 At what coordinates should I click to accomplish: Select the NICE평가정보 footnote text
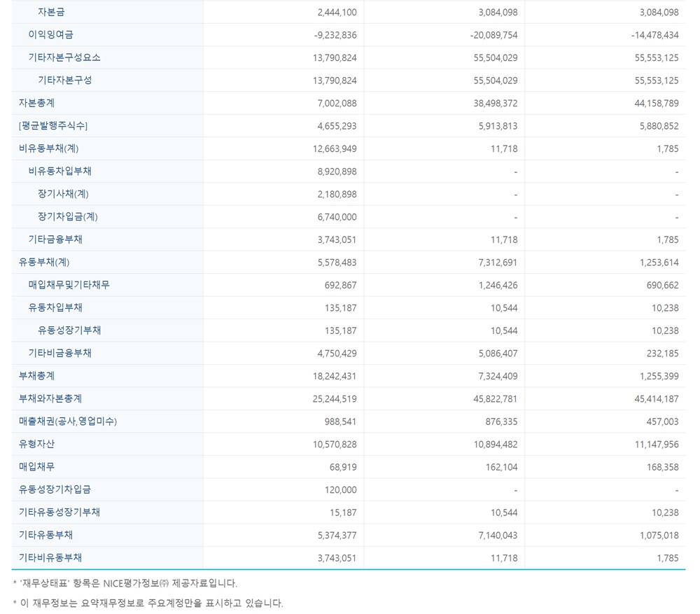125,583
